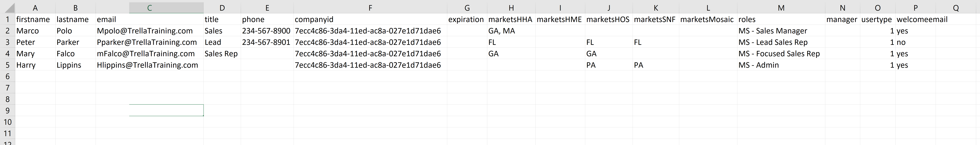980x145 pixels.
Task: Select the cell containing 'Marco'
Action: (x=35, y=31)
